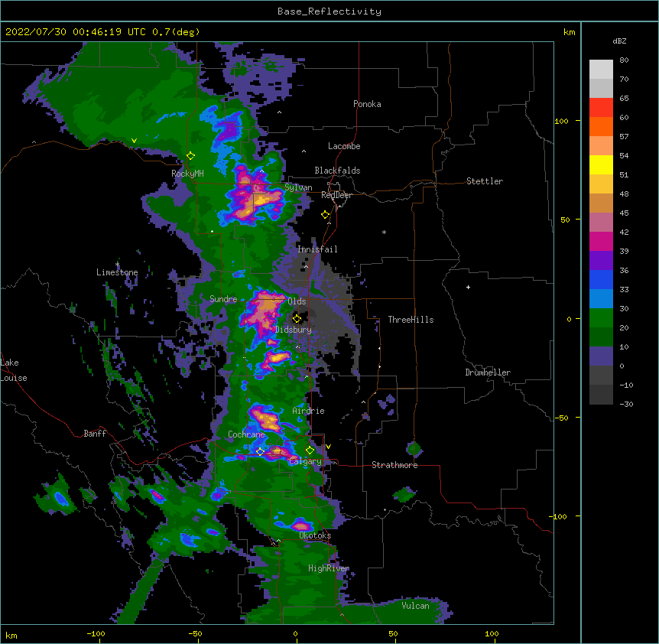Click the km unit label at top right
The image size is (659, 644).
(570, 32)
